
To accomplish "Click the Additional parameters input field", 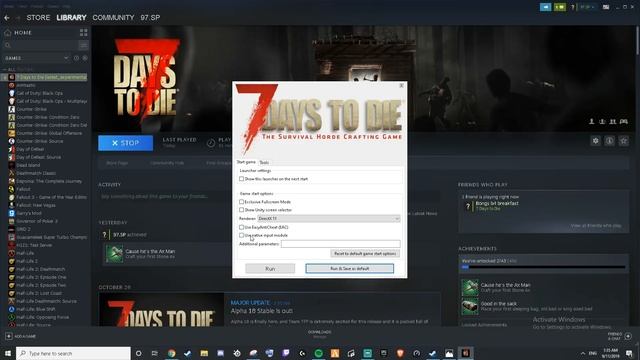I will [340, 244].
